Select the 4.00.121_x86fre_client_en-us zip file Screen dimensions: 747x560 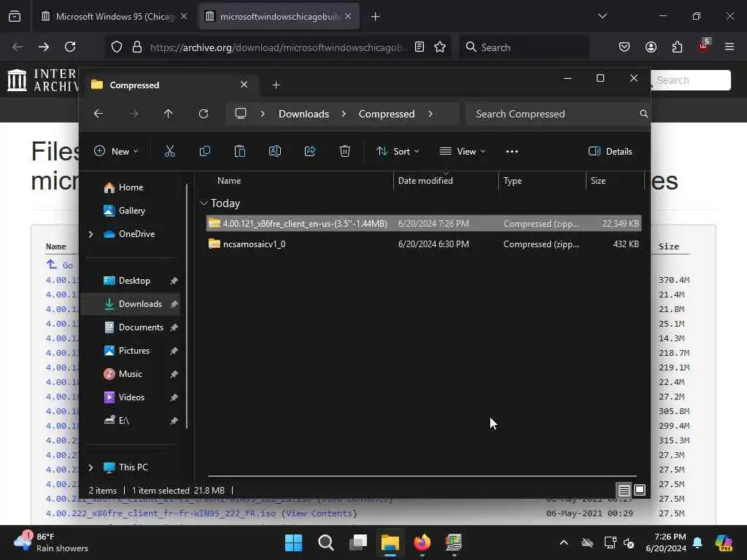424,223
